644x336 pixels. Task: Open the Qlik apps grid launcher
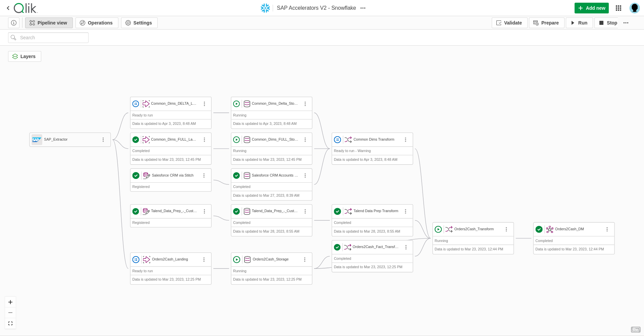[x=619, y=8]
